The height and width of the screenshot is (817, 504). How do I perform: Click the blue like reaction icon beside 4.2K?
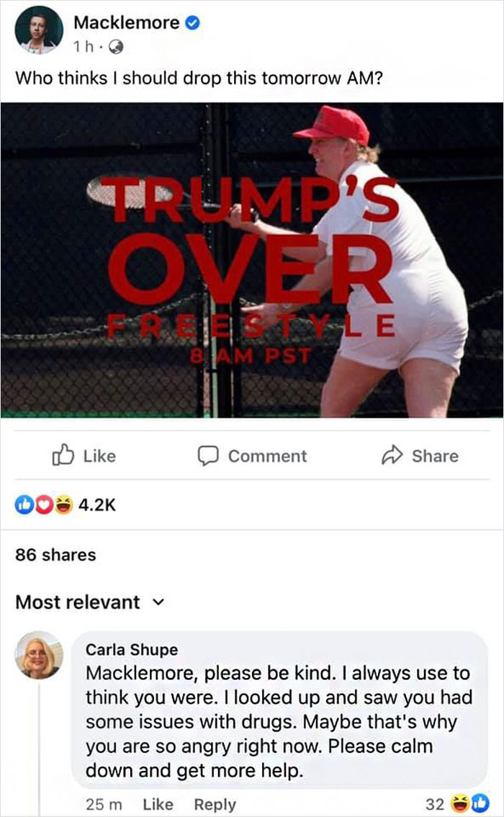click(x=24, y=504)
